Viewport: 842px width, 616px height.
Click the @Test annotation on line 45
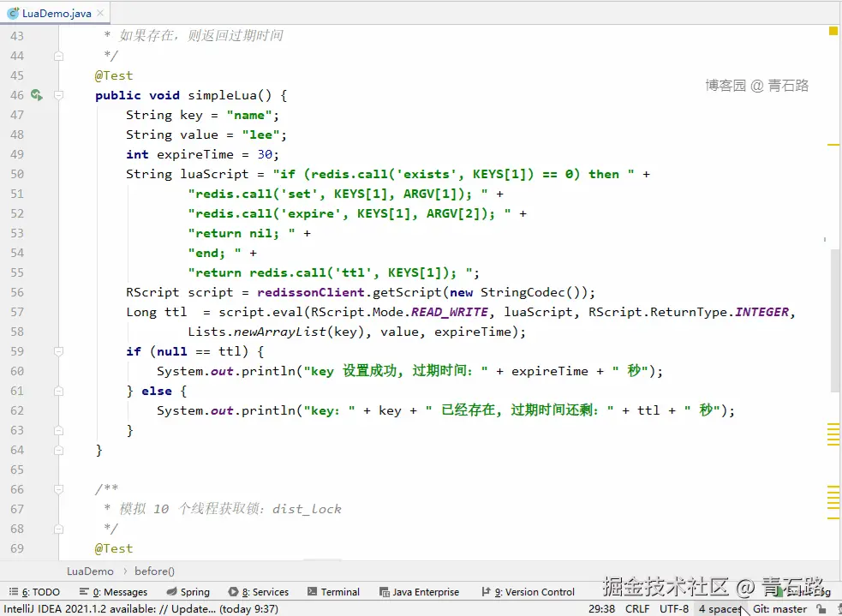(113, 75)
